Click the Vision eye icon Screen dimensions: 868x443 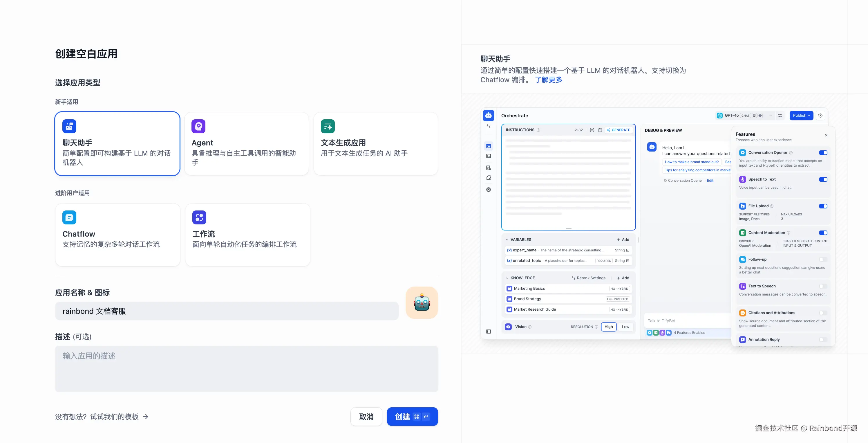508,327
